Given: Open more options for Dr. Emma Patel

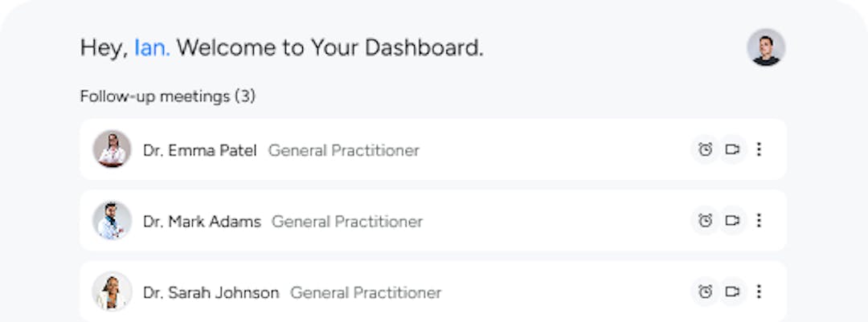Looking at the screenshot, I should (759, 149).
